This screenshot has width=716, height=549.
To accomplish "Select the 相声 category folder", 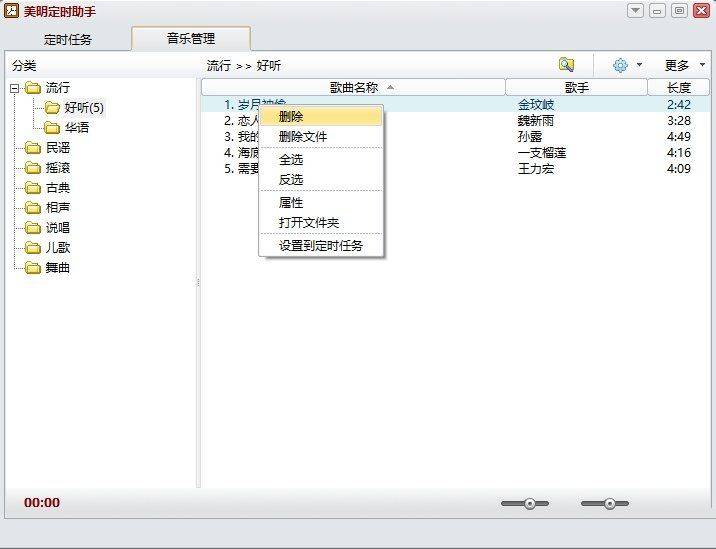I will point(57,208).
